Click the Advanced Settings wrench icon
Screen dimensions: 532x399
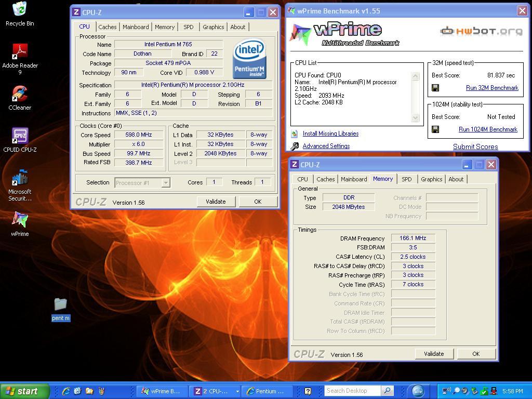pyautogui.click(x=295, y=146)
